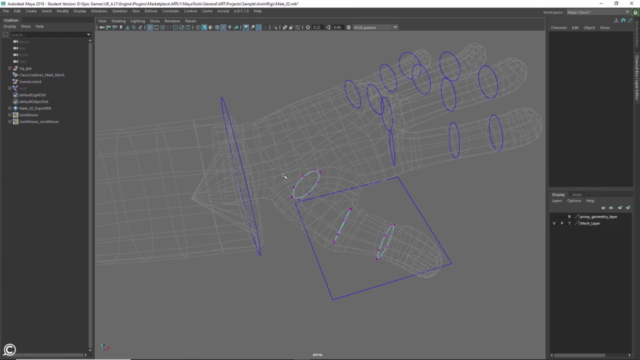
Task: Select the defaultObjectSet item
Action: coord(33,102)
